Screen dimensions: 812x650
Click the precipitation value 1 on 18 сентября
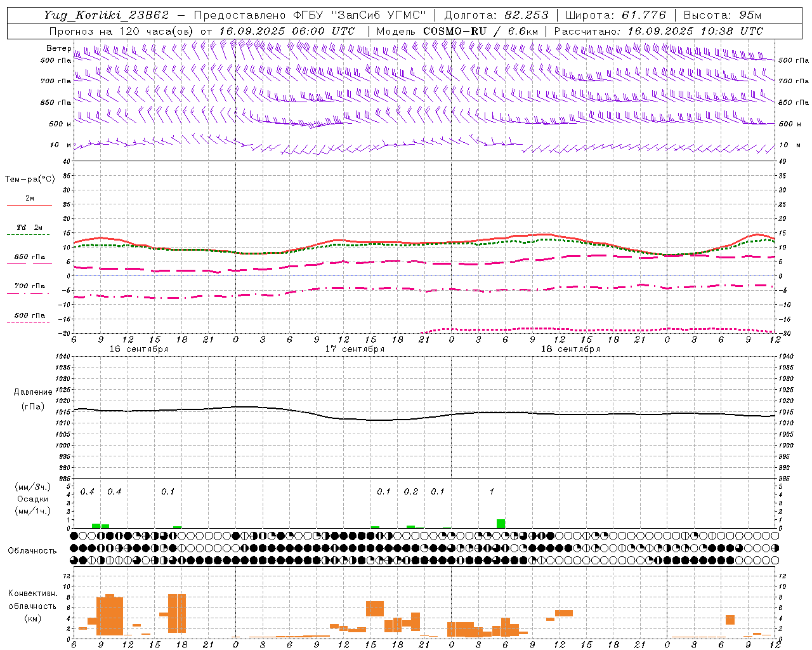(x=492, y=492)
